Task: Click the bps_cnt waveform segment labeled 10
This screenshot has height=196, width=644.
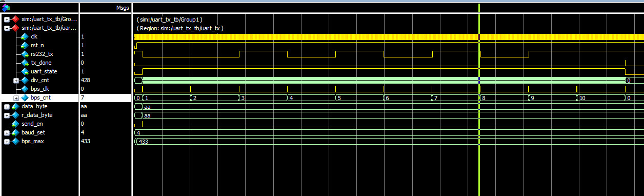Action: (x=601, y=97)
